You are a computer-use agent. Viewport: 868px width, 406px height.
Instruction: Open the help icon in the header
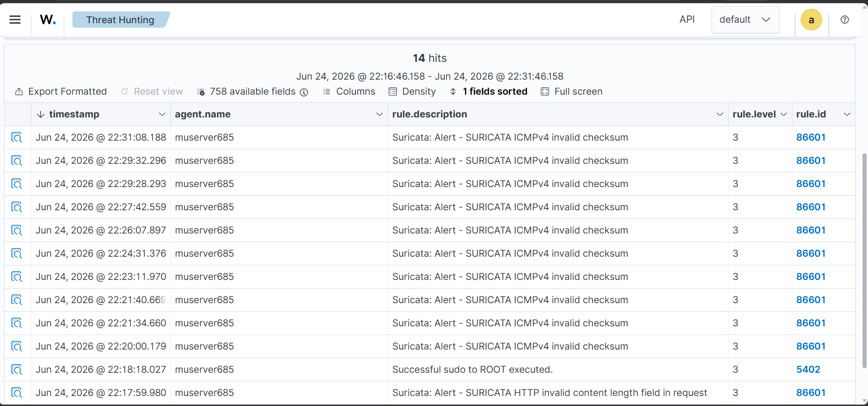click(x=845, y=20)
